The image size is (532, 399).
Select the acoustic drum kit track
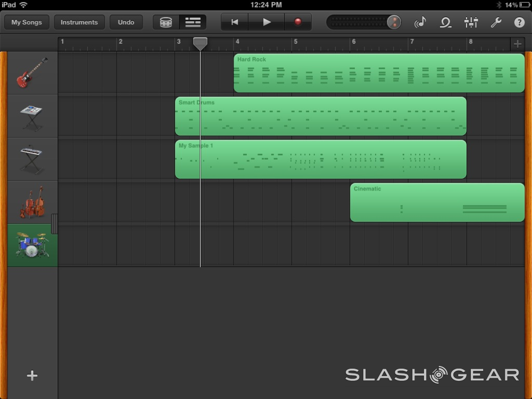[32, 245]
